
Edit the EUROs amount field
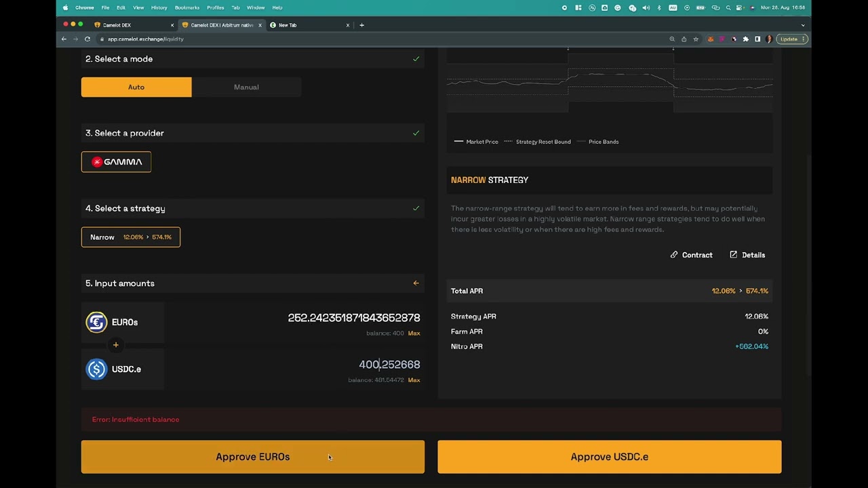click(354, 318)
